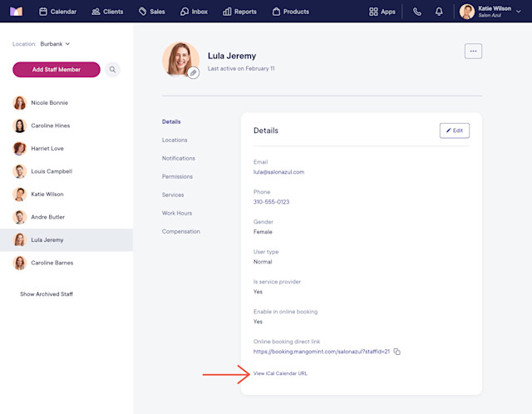Open the View iCal Calendar URL link
Image resolution: width=532 pixels, height=414 pixels.
click(x=280, y=373)
